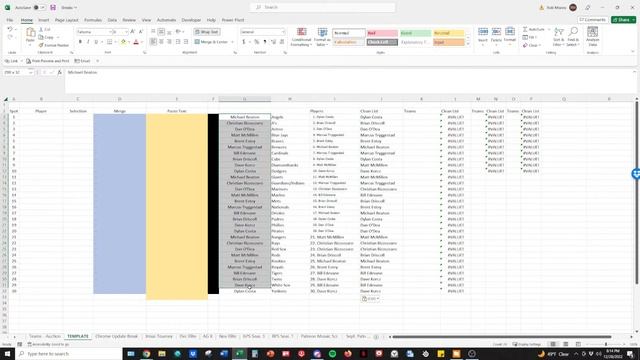Open the font size dropdown
640x360 pixels.
point(126,31)
